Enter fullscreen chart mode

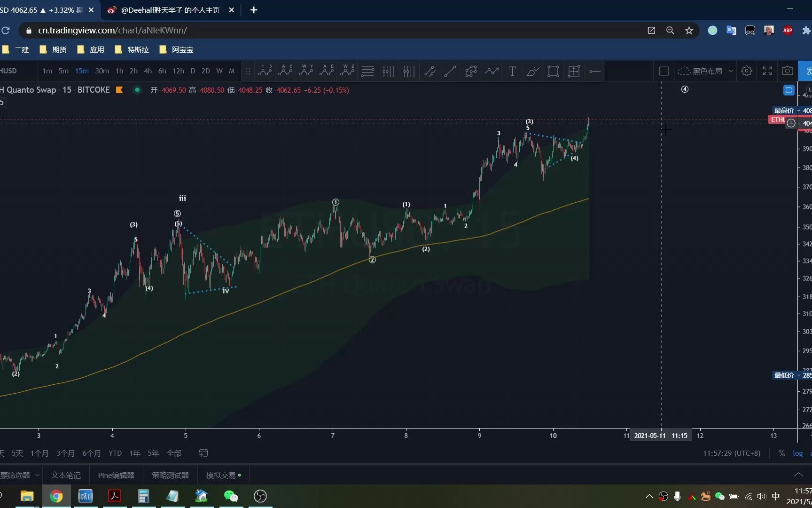[x=767, y=71]
